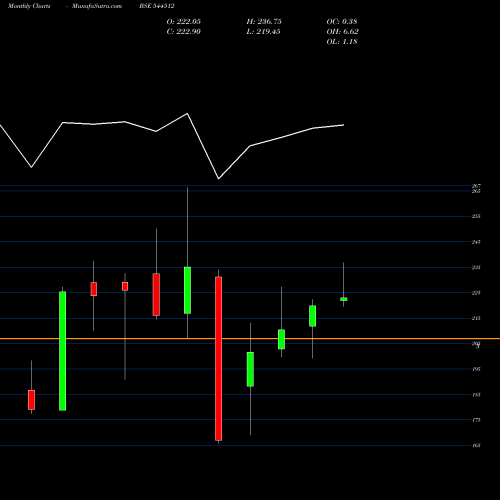Viewport: 500px width, 500px height.
Task: Click the 'BSE 544512' symbol label
Action: (x=157, y=6)
